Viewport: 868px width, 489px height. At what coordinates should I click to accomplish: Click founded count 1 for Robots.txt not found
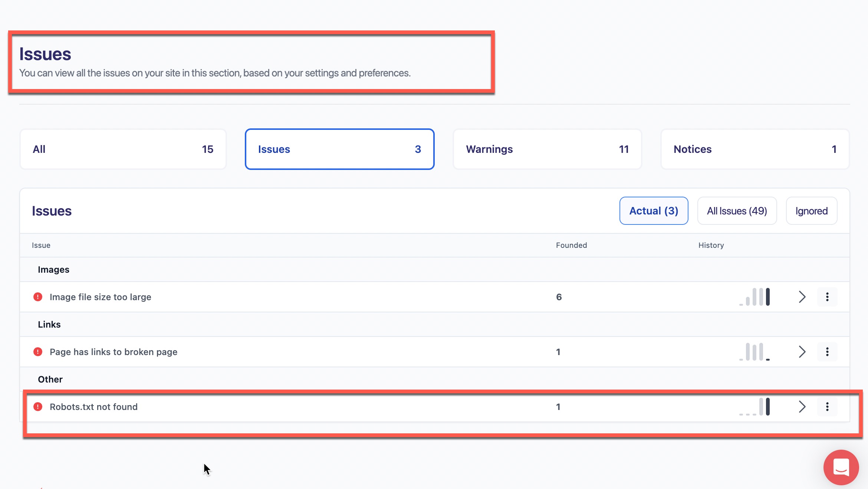pos(558,407)
